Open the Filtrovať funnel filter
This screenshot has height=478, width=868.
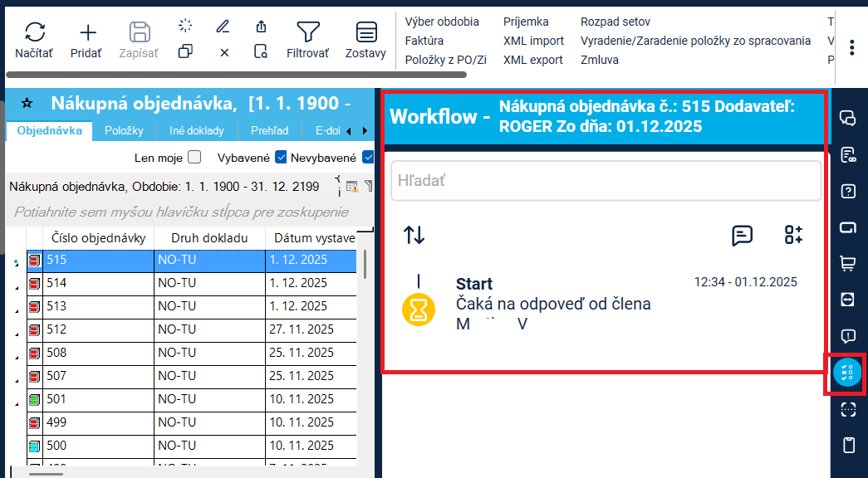pos(307,33)
